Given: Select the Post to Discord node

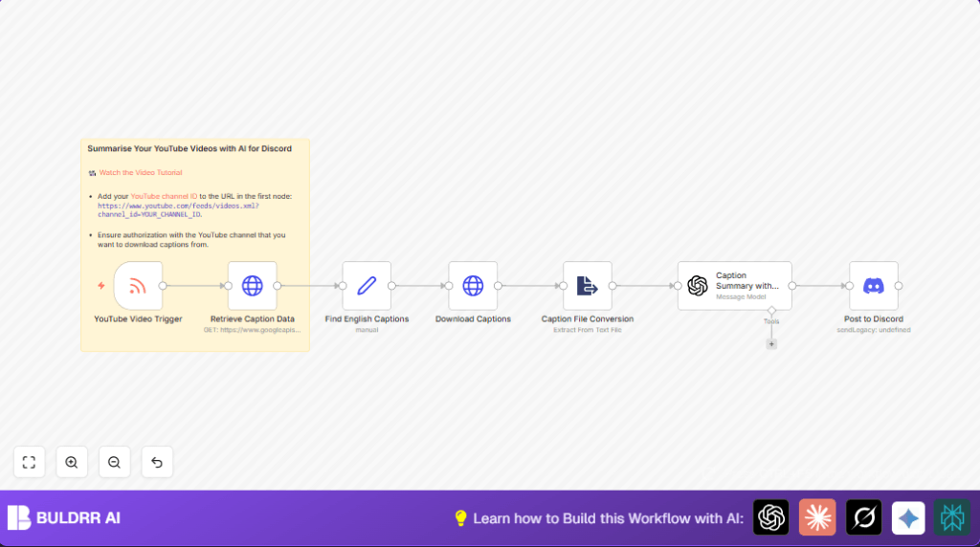Looking at the screenshot, I should pos(874,286).
